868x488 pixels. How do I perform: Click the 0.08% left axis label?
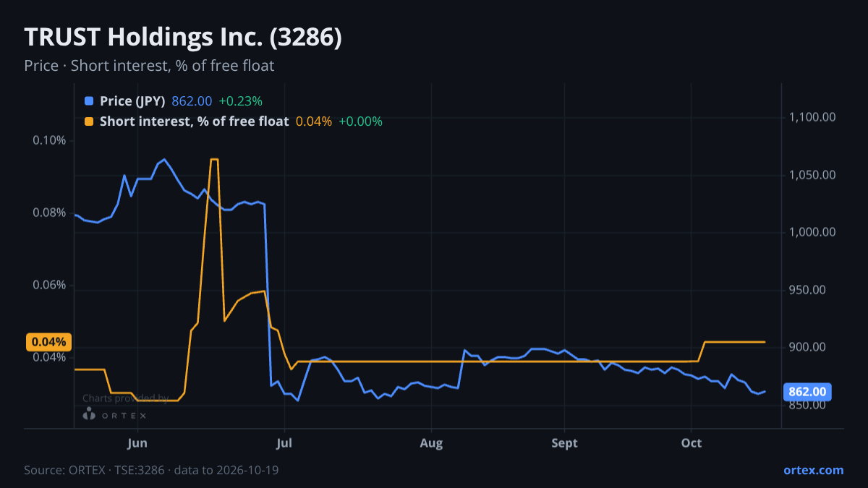[49, 213]
